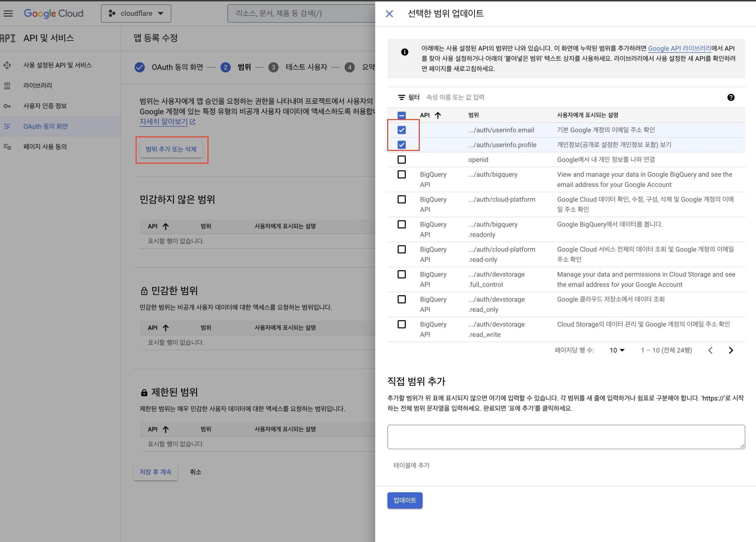The image size is (756, 542).
Task: Sort the 민감하지 않은 범위 table by API arrow
Action: click(x=166, y=227)
